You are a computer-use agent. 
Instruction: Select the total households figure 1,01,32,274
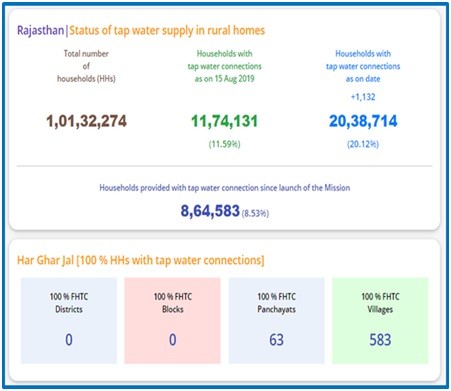pos(86,121)
